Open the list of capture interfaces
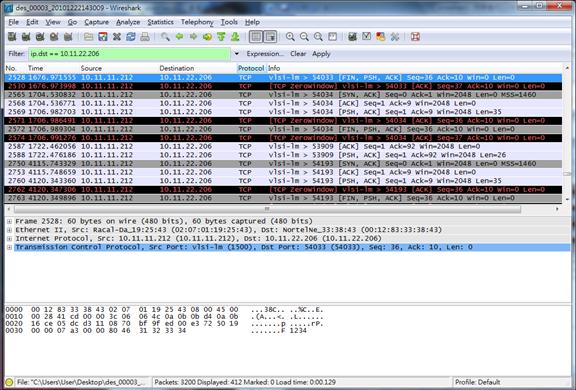 point(12,37)
